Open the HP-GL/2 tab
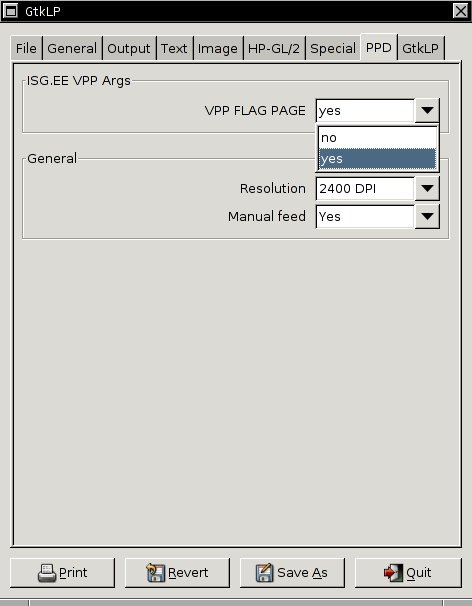 pos(274,48)
